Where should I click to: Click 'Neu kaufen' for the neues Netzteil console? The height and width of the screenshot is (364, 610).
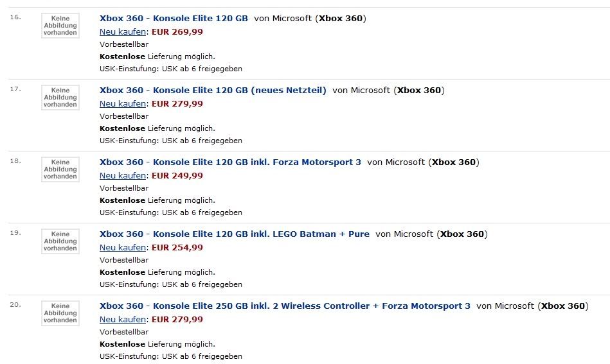point(123,103)
